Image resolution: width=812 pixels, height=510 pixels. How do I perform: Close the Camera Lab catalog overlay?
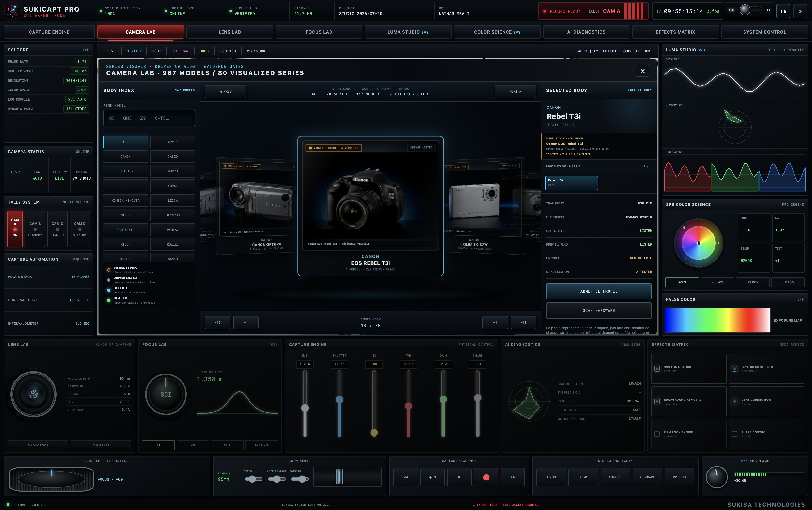642,71
